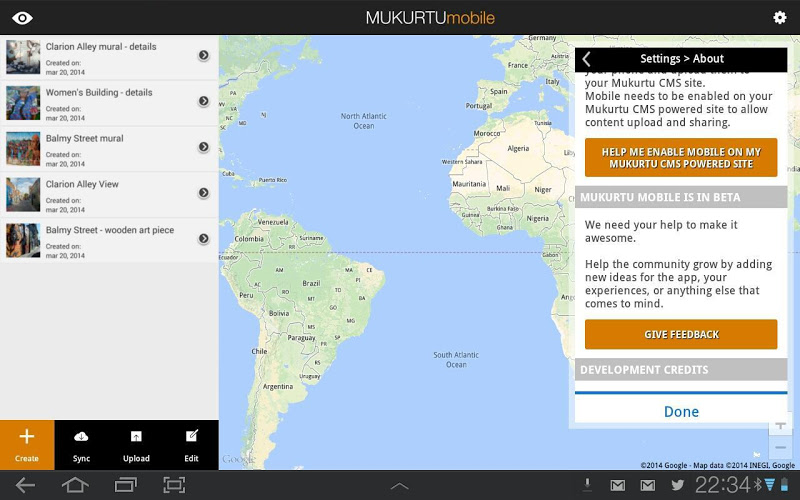Viewport: 800px width, 500px height.
Task: Open settings with the gear icon
Action: coord(780,17)
